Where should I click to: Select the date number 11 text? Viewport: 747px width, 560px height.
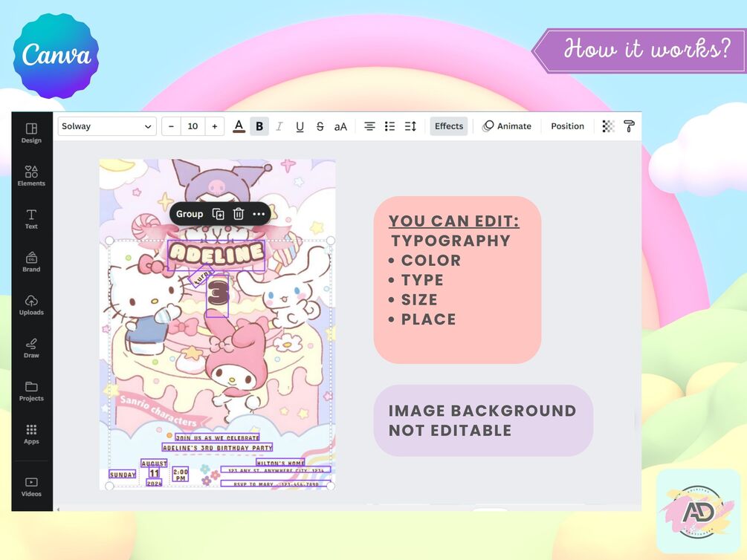[x=154, y=473]
